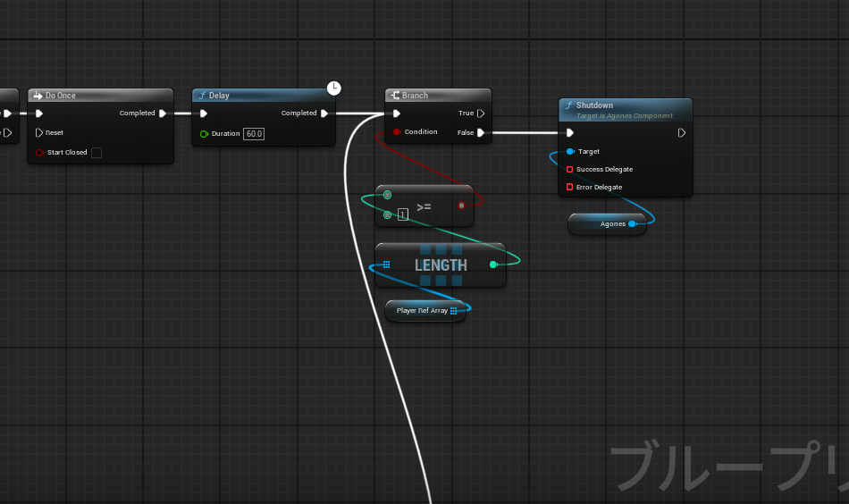Screen dimensions: 849x504
Task: Click the Do Once Reset input pin
Action: tap(39, 132)
